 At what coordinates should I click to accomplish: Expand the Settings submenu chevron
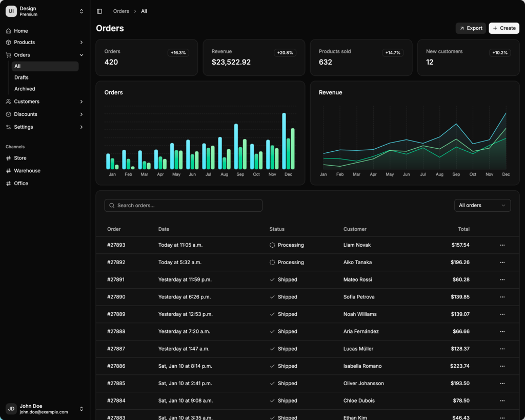coord(82,127)
